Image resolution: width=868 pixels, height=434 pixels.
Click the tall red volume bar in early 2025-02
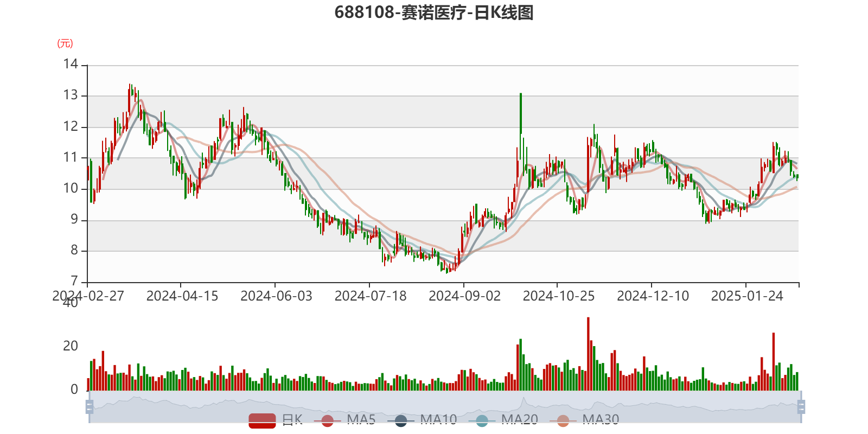tap(774, 362)
